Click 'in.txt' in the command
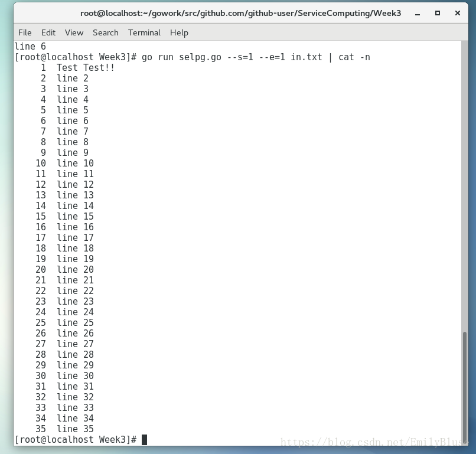Viewport: 476px width, 454px height. [307, 57]
